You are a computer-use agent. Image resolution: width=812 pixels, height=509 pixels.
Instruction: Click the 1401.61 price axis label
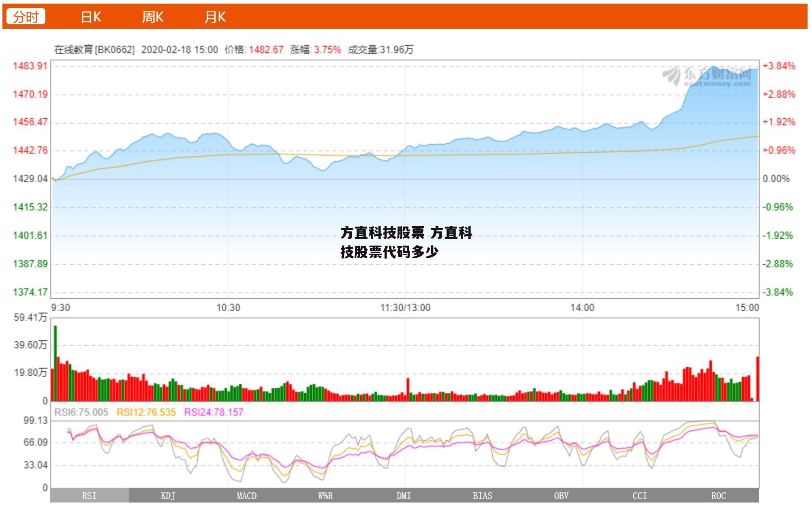[x=30, y=235]
